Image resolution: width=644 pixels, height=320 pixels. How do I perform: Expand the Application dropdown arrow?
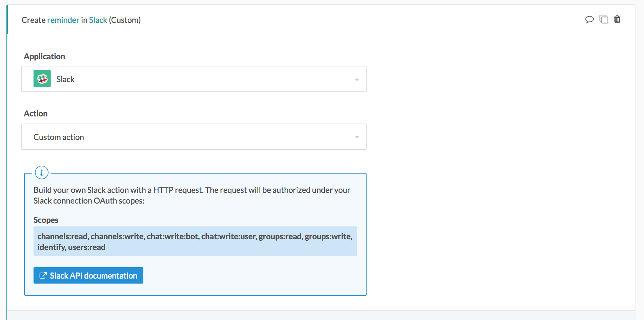(x=357, y=79)
